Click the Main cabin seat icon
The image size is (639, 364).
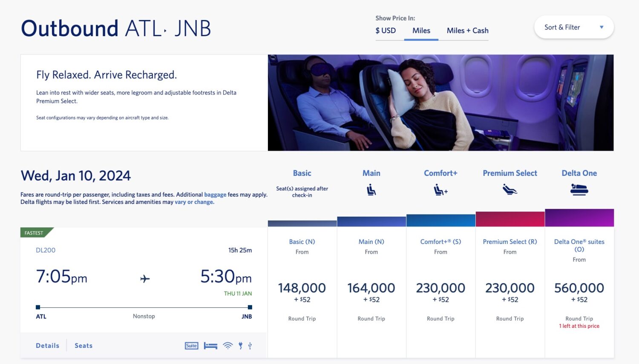(x=371, y=190)
